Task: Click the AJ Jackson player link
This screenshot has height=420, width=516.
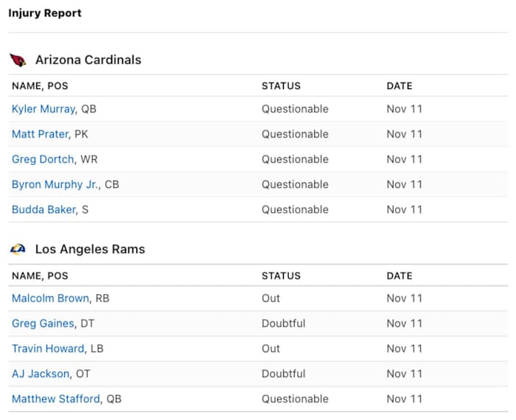Action: [41, 374]
